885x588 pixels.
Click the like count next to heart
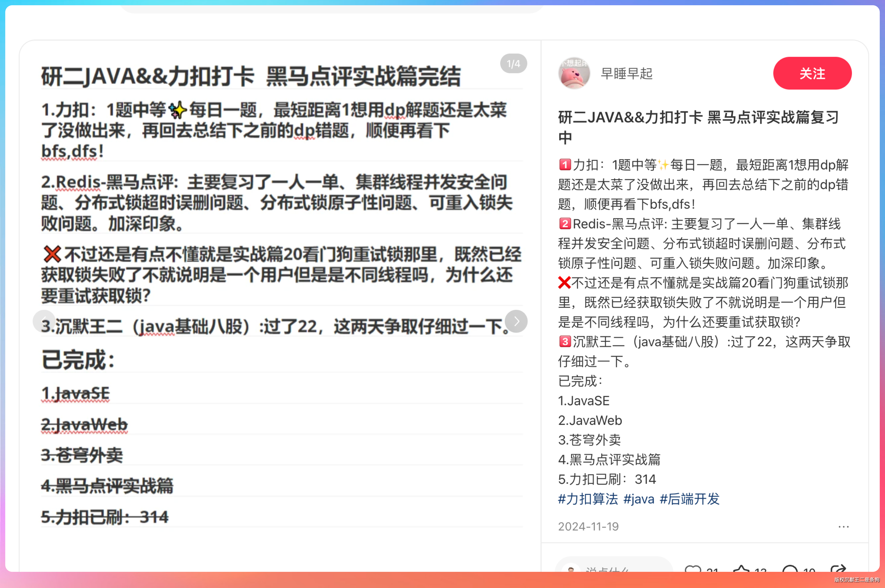[712, 570]
